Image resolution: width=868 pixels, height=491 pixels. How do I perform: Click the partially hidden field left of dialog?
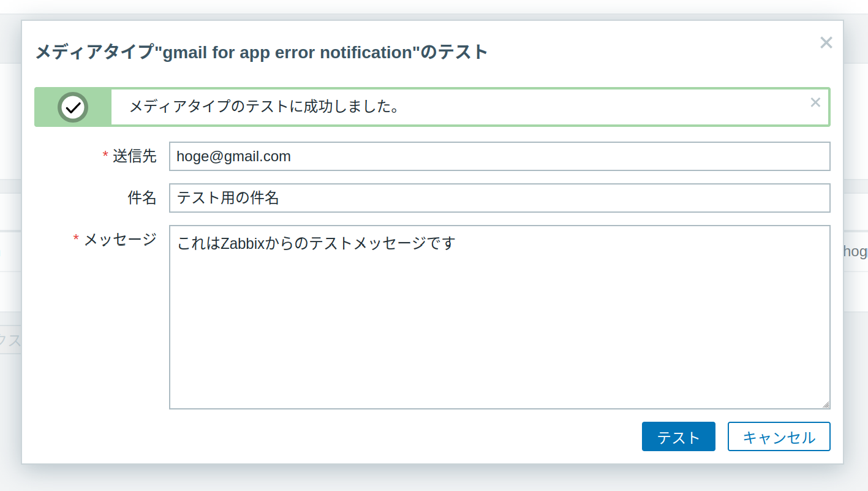pyautogui.click(x=10, y=341)
